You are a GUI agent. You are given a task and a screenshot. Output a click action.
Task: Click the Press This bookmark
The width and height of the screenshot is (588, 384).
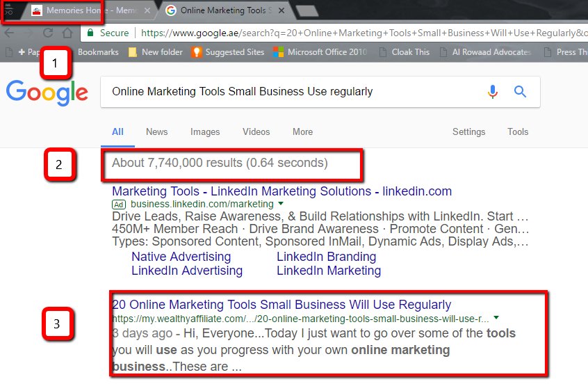(566, 52)
